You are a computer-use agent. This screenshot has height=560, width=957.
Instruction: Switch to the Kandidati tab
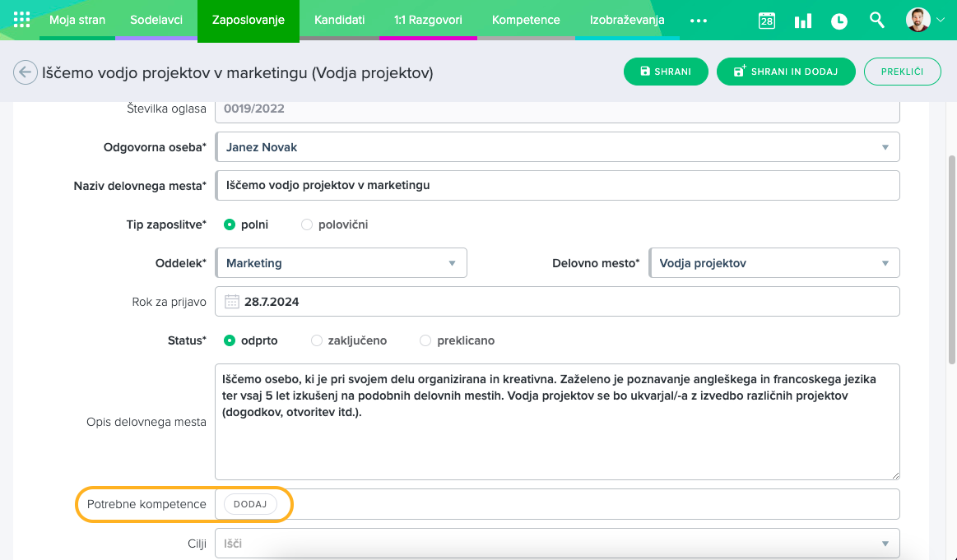[x=339, y=21]
